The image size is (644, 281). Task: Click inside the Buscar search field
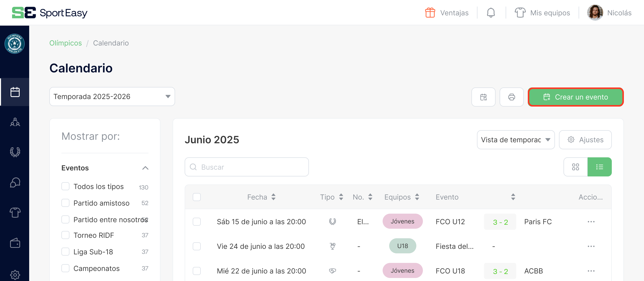coord(247,167)
